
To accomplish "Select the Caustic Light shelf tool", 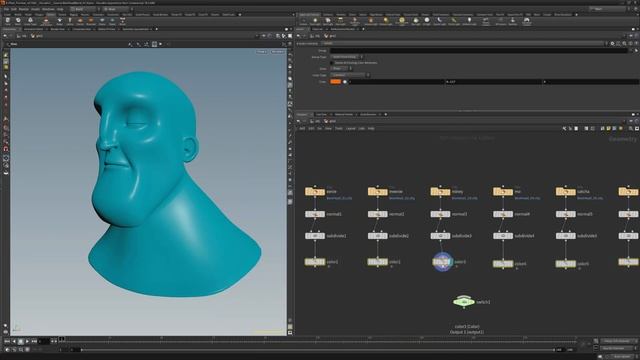I will 440,21.
